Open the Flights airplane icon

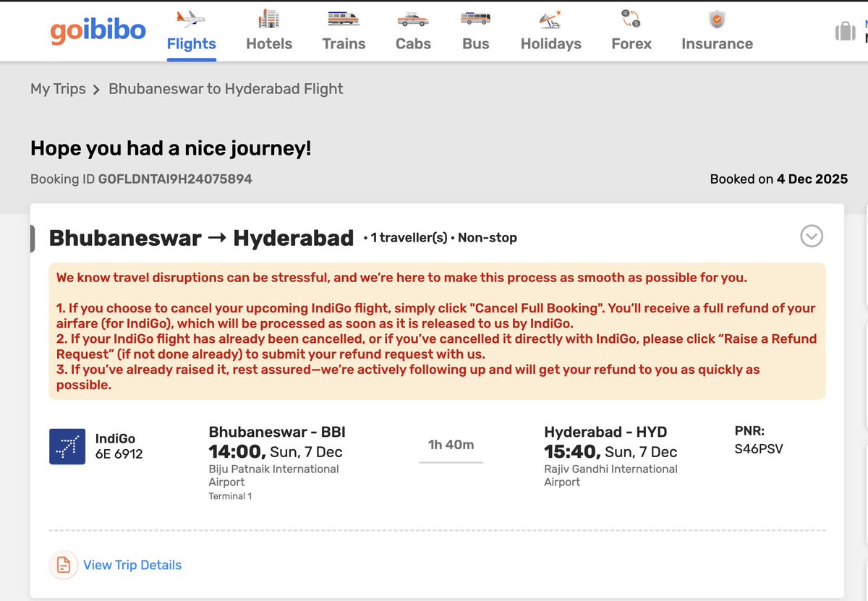(191, 19)
